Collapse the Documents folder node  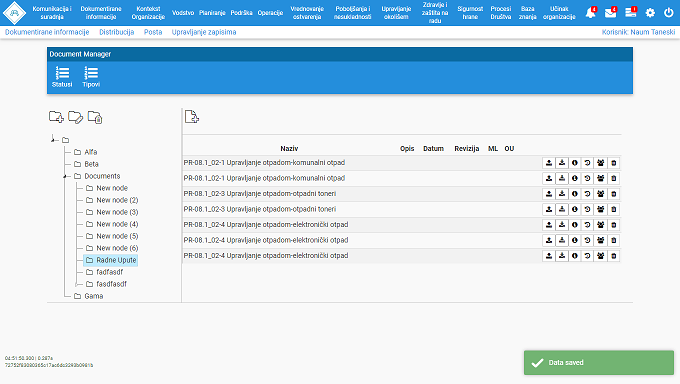[x=65, y=176]
